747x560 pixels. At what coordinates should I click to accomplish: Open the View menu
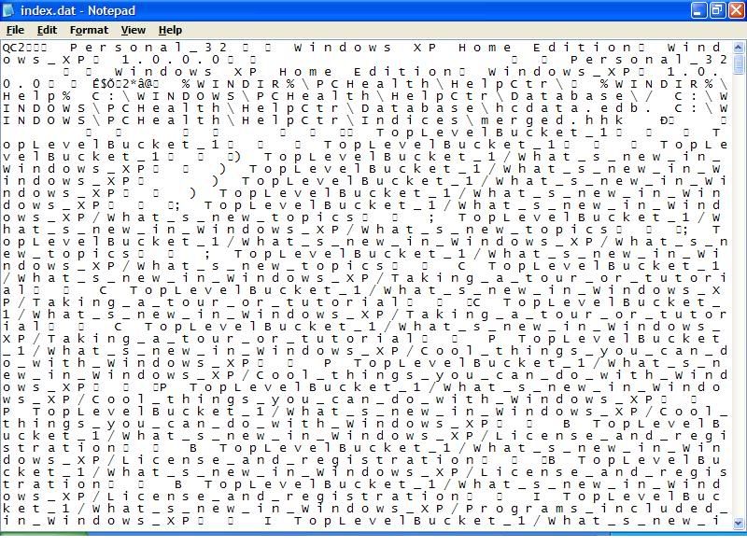(x=133, y=30)
